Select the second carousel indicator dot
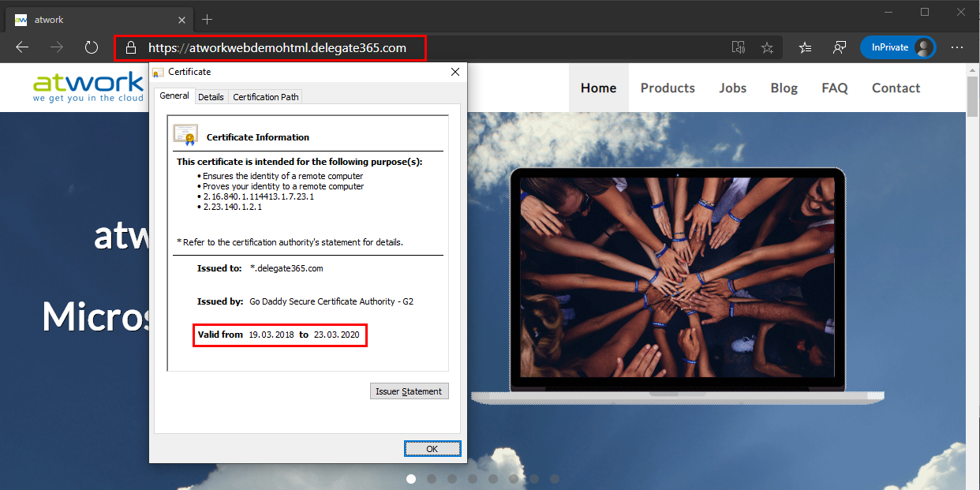 tap(432, 479)
